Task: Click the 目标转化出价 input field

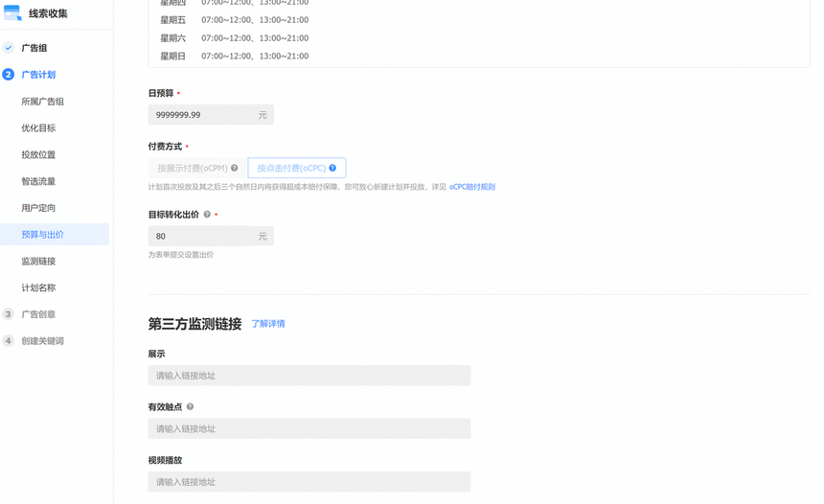Action: pos(201,236)
